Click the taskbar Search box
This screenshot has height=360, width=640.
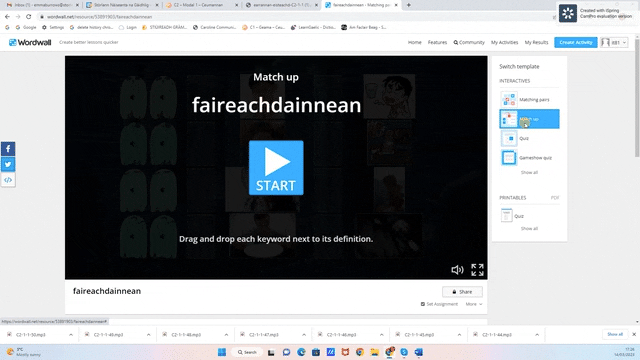click(x=247, y=352)
